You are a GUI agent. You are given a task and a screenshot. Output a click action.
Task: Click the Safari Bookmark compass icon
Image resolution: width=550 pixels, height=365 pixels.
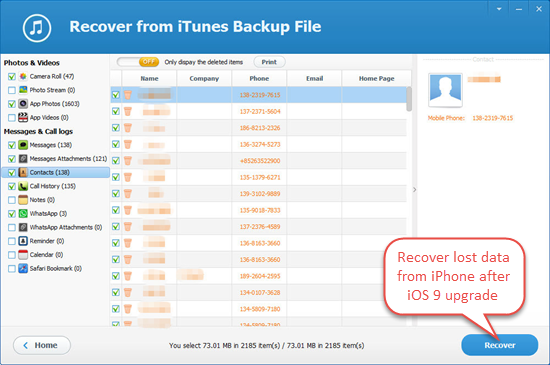(23, 268)
